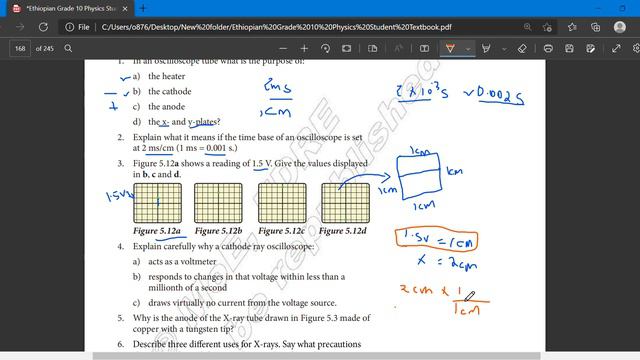Click the caption "Figure 5.12c"
The width and height of the screenshot is (640, 360).
(x=282, y=231)
